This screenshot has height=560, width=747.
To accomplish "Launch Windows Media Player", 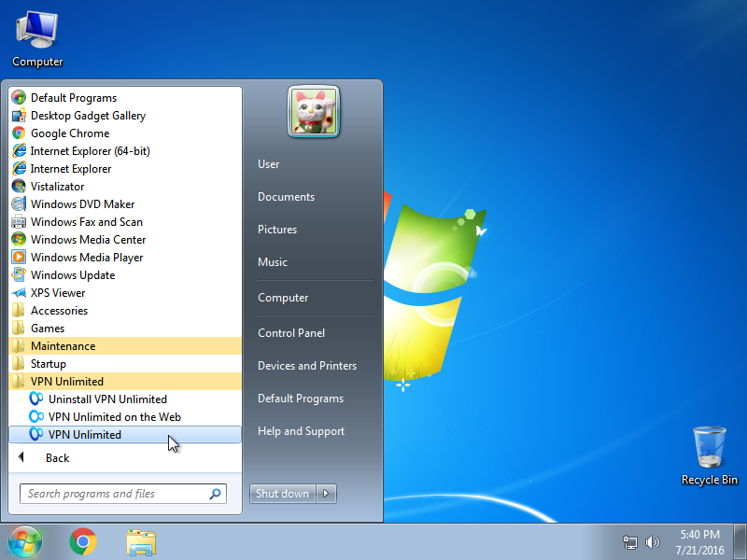I will [x=125, y=258].
